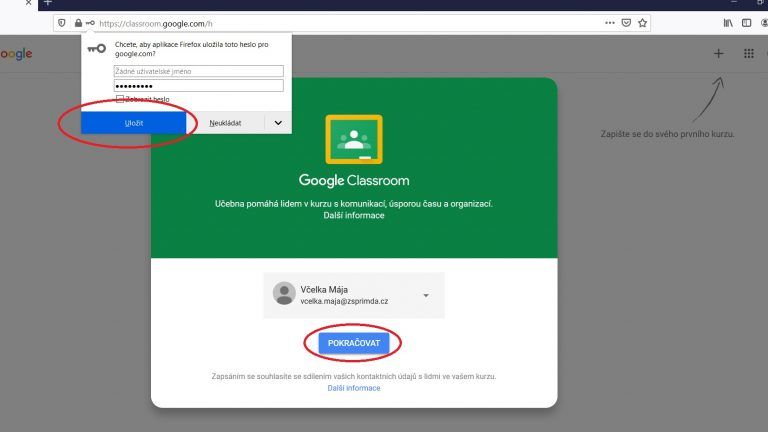Click the tracking protection shield icon
Screen dimensions: 768x432
[62, 23]
